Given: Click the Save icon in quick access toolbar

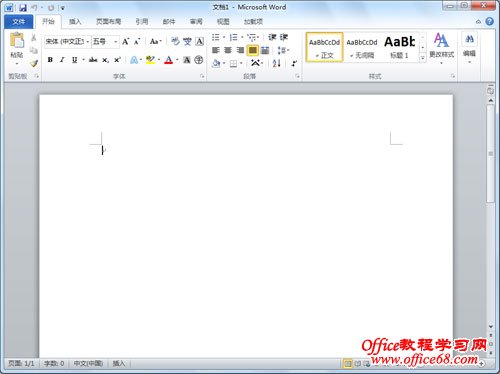Looking at the screenshot, I should 23,7.
